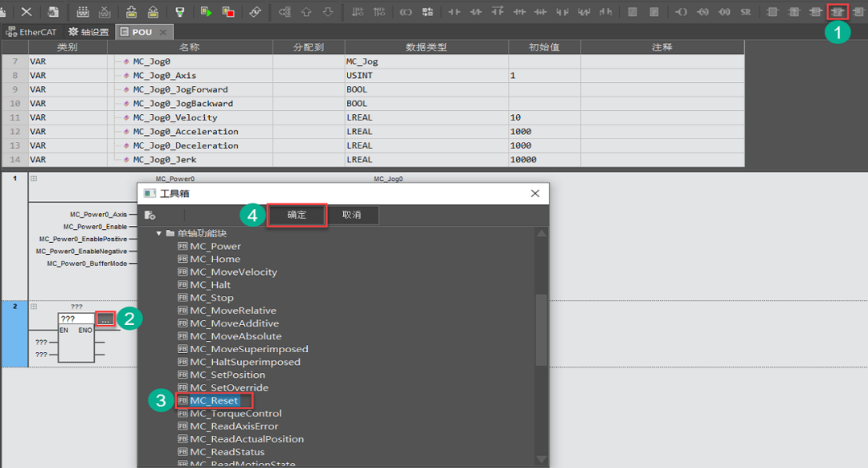Click the red-highlighted function block insert icon
The height and width of the screenshot is (468, 868).
pos(837,11)
